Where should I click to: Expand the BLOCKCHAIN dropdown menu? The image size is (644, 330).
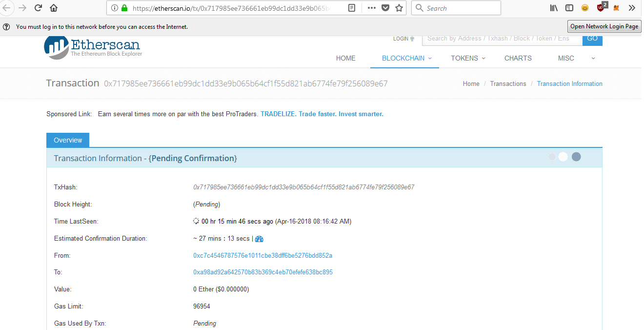point(407,58)
